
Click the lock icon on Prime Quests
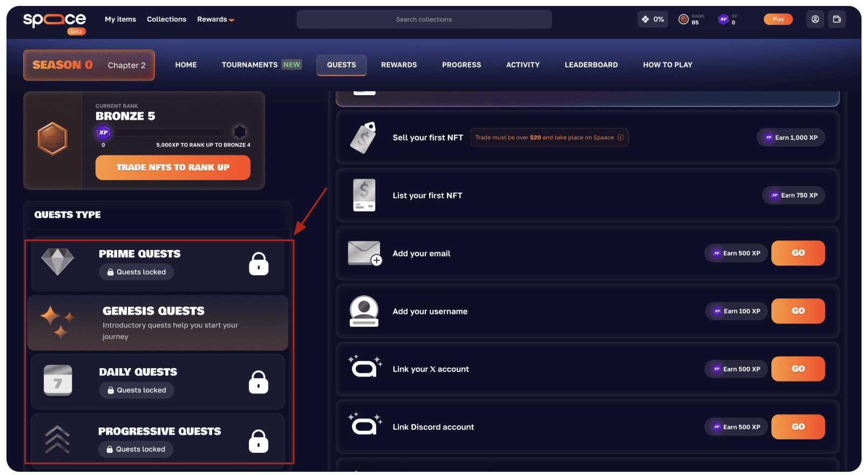(259, 264)
